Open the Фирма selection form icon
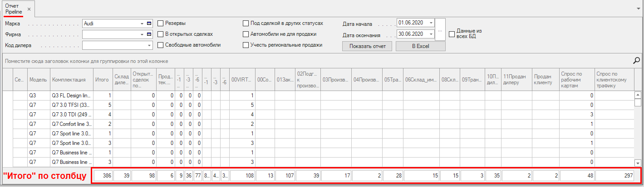 tap(149, 34)
